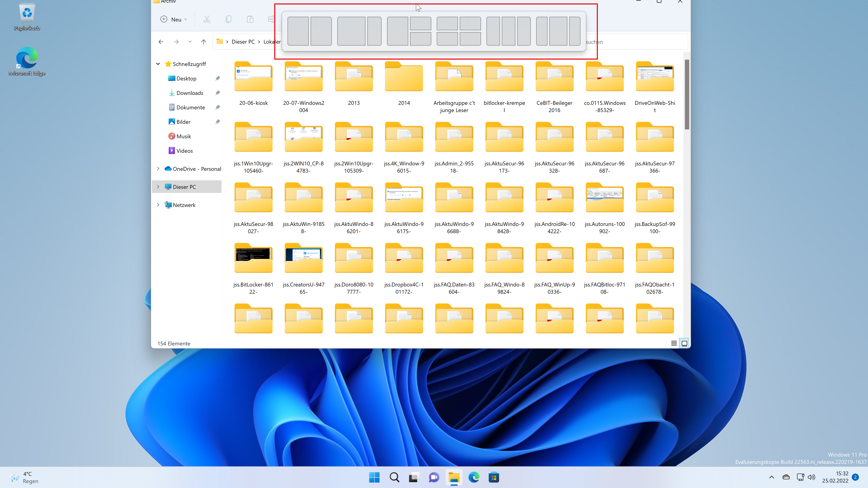The image size is (868, 488).
Task: Expand the OneDrive - Personal node
Action: (158, 168)
